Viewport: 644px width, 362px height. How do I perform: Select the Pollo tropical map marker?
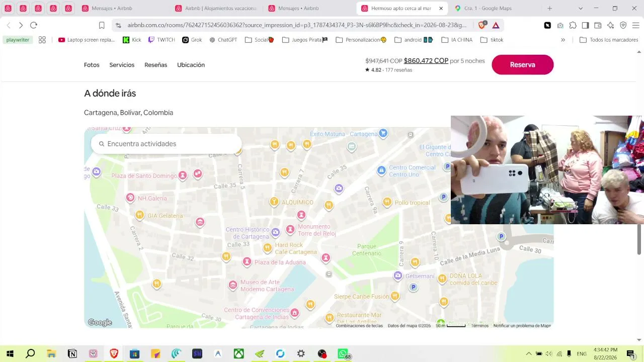coord(387,202)
